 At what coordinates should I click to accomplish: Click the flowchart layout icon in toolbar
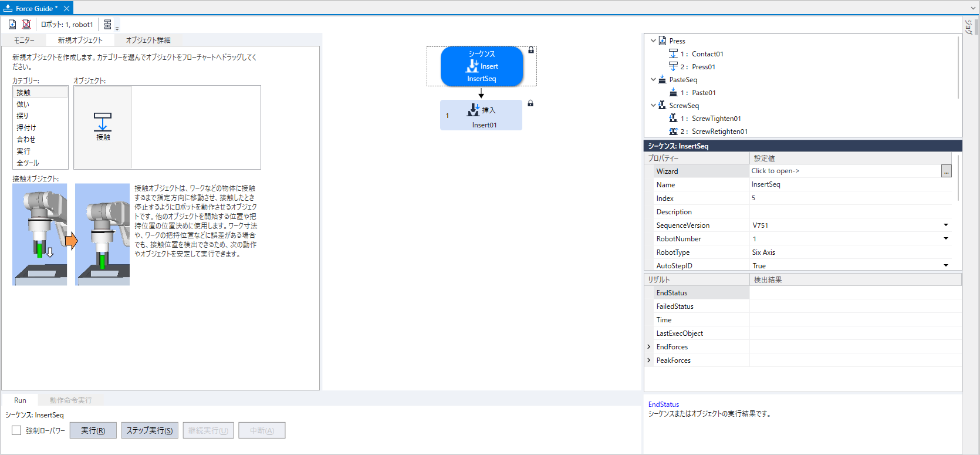coord(108,24)
